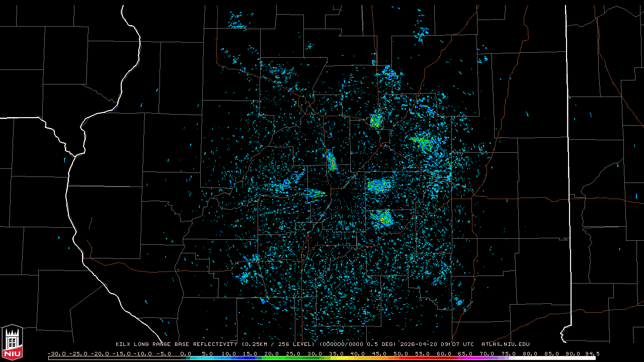Click the -30.0 label on the scale
Screen dimensions: 644x362
point(56,353)
